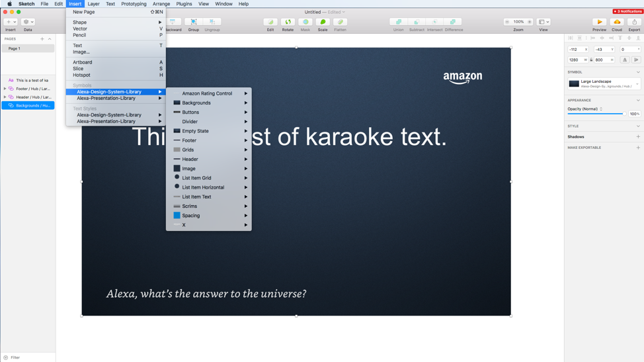
Task: Open List Item Grid submenu
Action: [209, 178]
